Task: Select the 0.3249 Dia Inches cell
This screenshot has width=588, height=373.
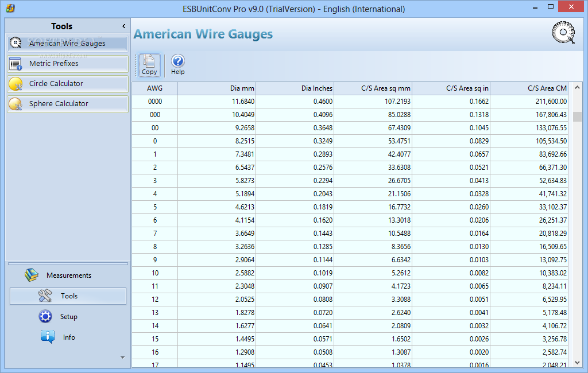Action: 295,141
